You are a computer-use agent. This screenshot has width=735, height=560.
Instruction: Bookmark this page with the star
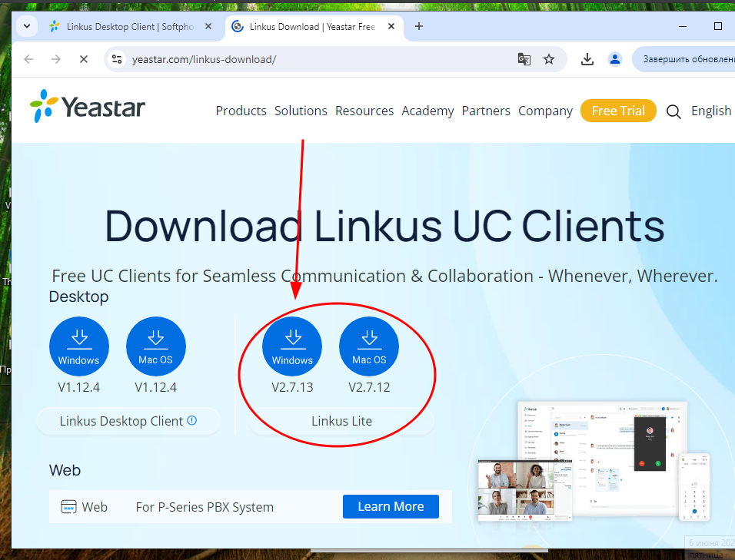[549, 59]
